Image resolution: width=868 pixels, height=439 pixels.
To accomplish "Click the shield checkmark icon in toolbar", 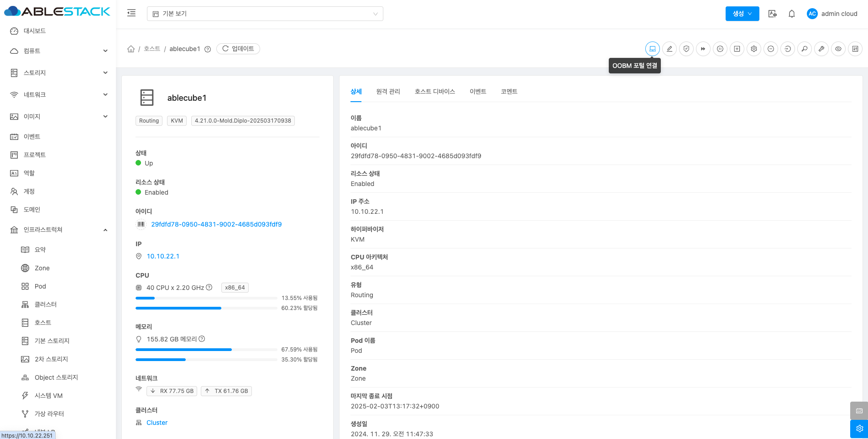I will [x=686, y=49].
